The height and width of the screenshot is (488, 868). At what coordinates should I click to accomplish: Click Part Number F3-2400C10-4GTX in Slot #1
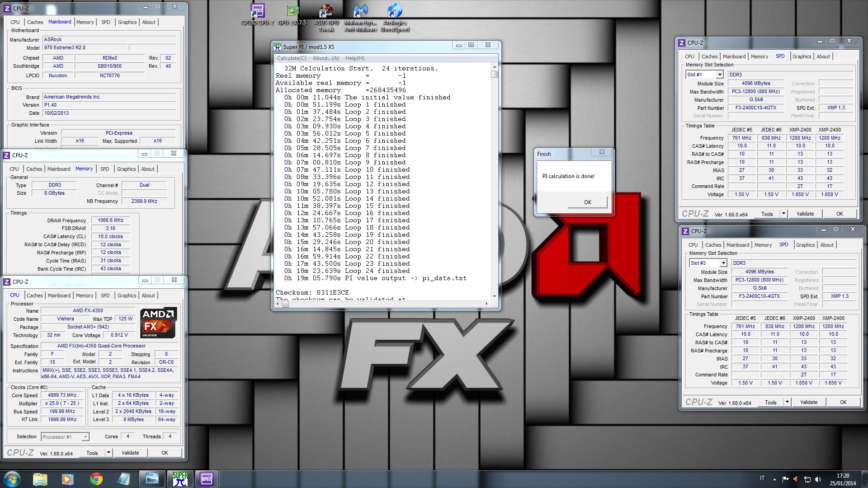pos(756,108)
